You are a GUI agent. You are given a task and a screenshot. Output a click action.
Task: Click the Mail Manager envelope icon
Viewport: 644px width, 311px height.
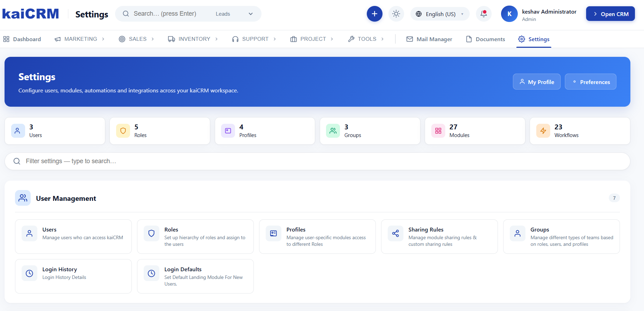pos(410,39)
